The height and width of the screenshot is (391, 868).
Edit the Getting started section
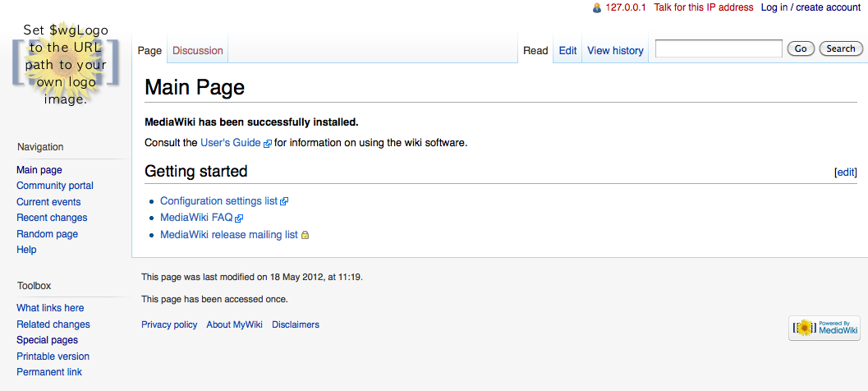(x=845, y=172)
